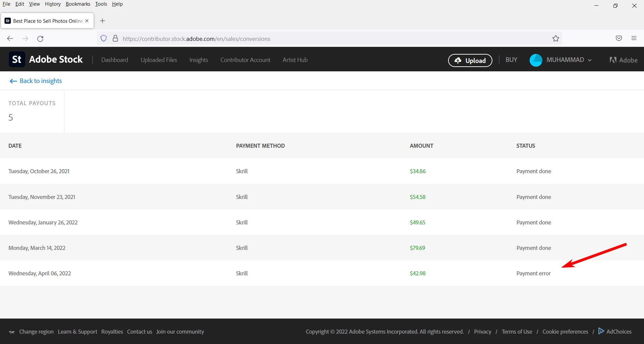Open the View menu

pyautogui.click(x=34, y=4)
